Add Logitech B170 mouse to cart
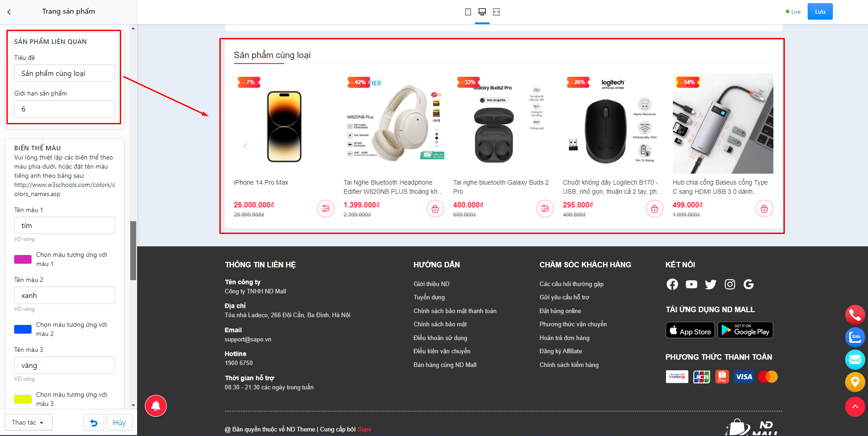 655,209
